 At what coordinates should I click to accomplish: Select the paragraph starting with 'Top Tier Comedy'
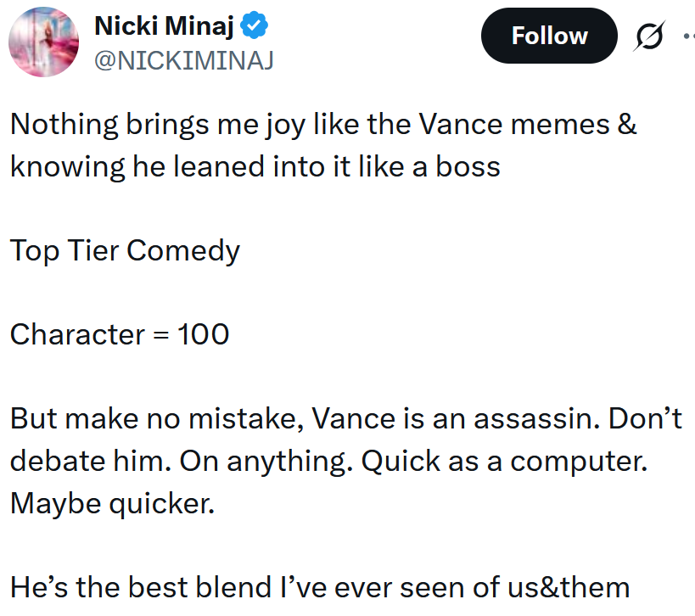coord(124,250)
